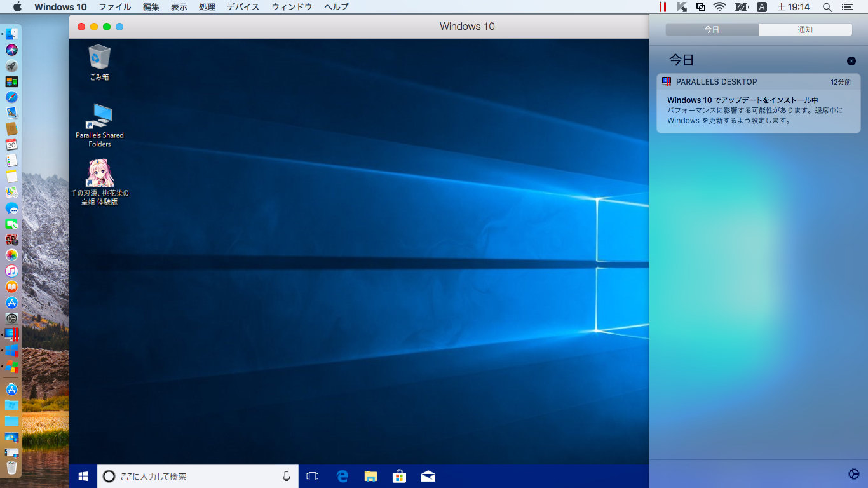Click the Parallels pause icon in menu bar
This screenshot has height=488, width=868.
coord(663,7)
